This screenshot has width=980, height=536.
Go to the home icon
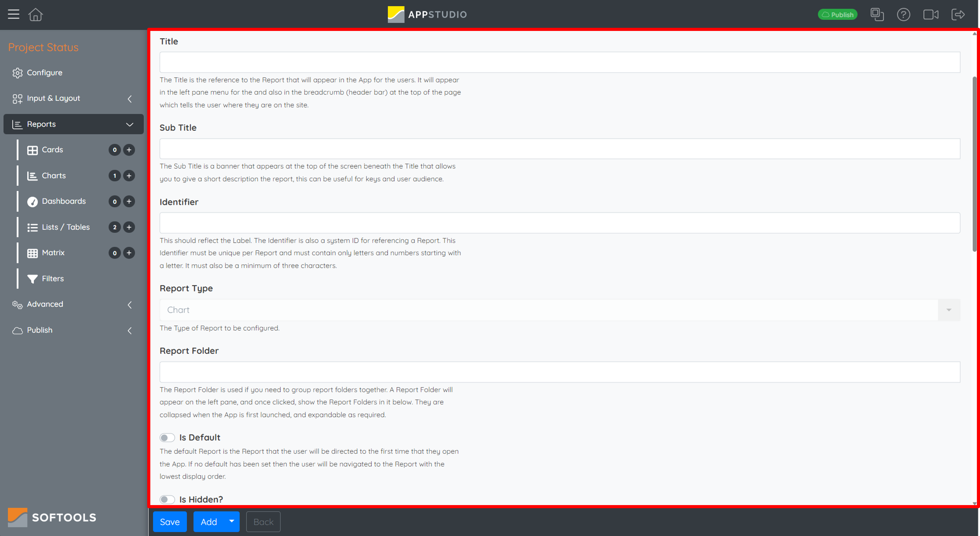35,14
